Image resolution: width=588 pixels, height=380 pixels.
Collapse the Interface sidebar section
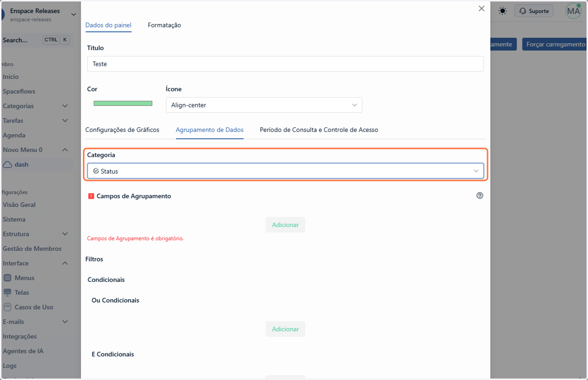pos(65,263)
